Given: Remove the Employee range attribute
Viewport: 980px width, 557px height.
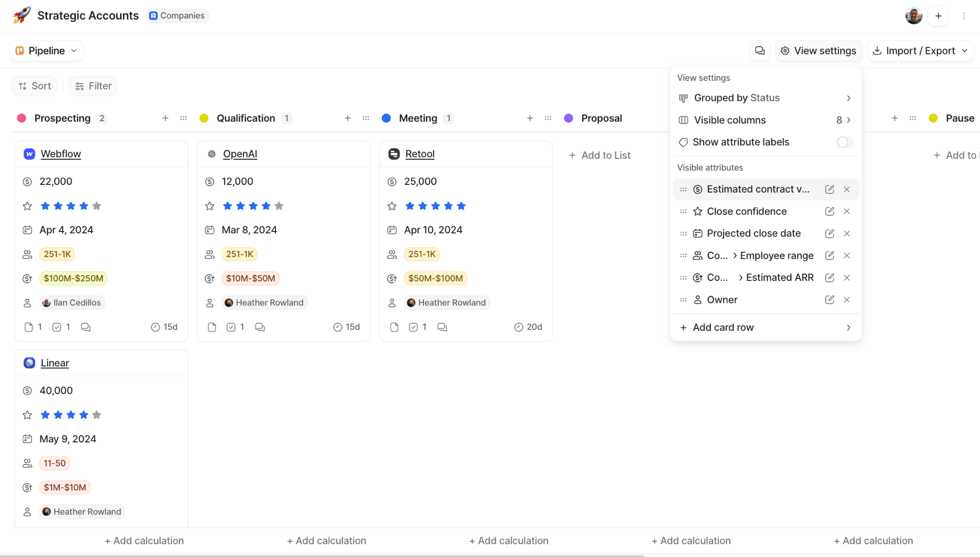Looking at the screenshot, I should pyautogui.click(x=847, y=255).
